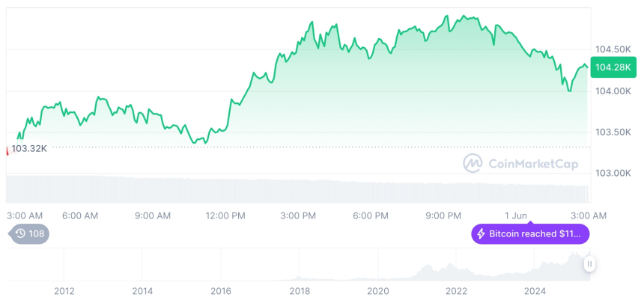
Task: Click the range slider handle at timeline end
Action: (x=590, y=263)
